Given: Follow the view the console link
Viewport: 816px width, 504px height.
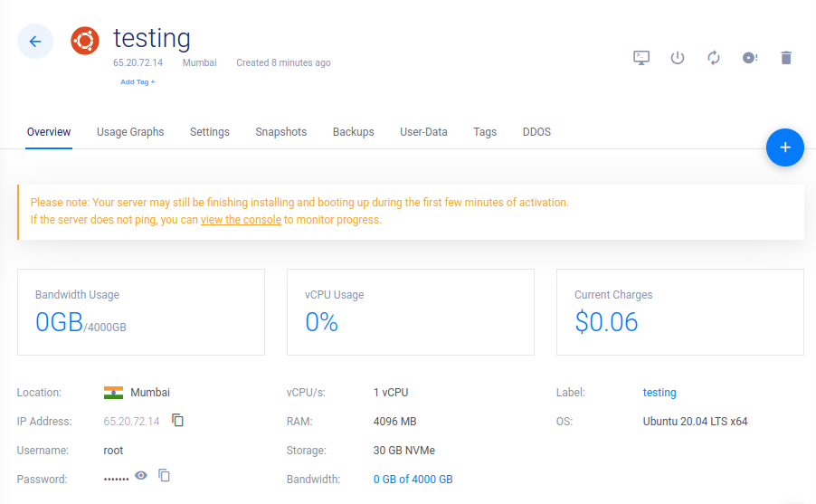Looking at the screenshot, I should pyautogui.click(x=241, y=220).
